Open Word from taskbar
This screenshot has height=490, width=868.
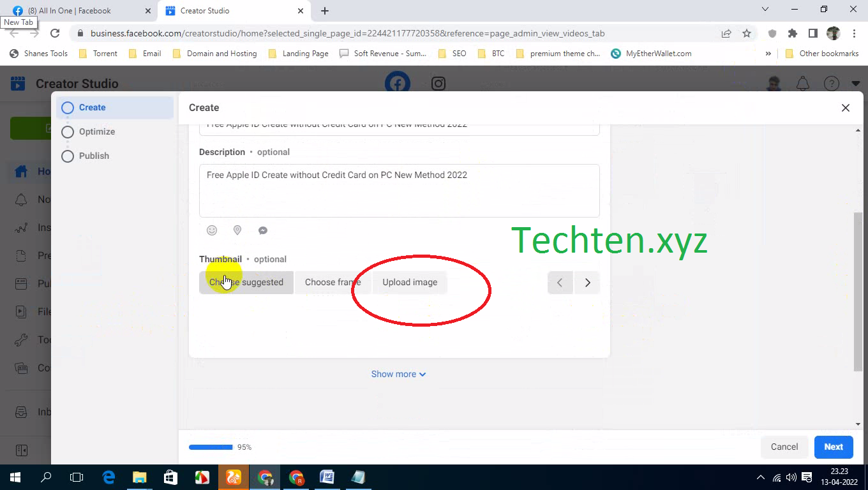tap(327, 477)
